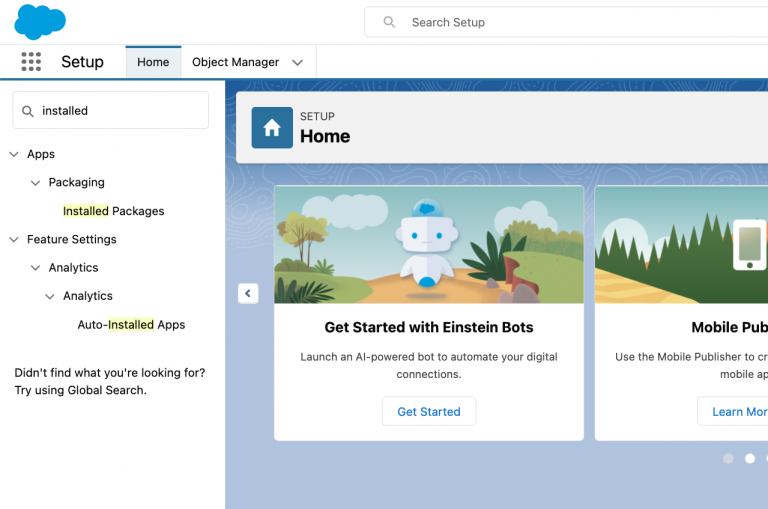Viewport: 768px width, 509px height.
Task: Click the Quick Find magnifier icon
Action: [28, 111]
